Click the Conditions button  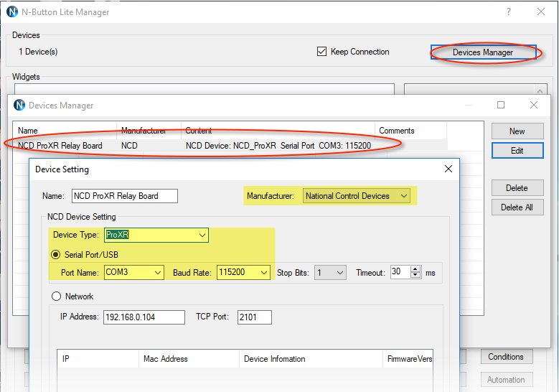coord(507,357)
